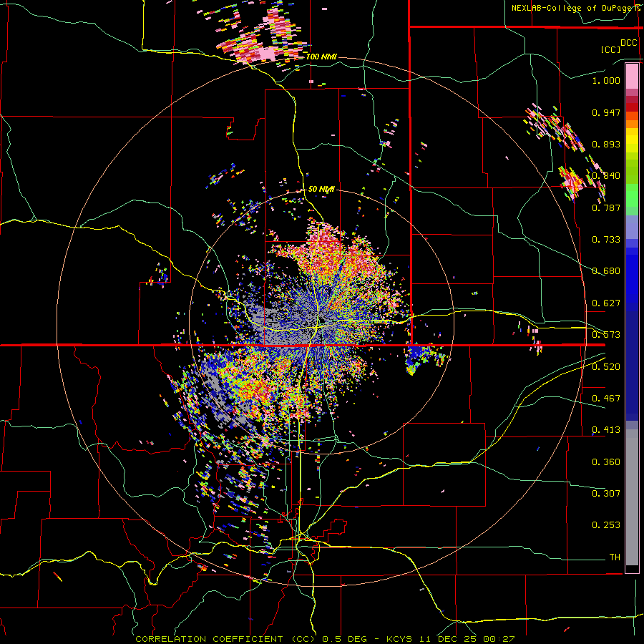Select the 0.573 value on the color scale
Screen dimensions: 644x644
(x=606, y=334)
